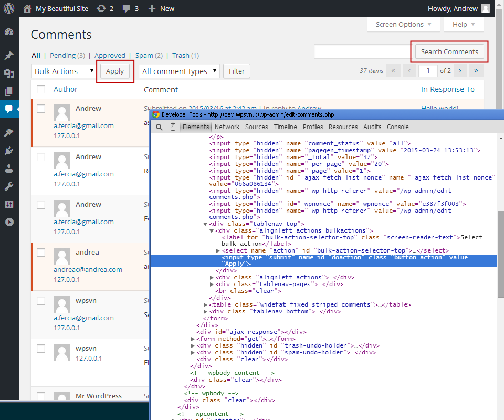This screenshot has height=420, width=504.
Task: Expand div tablenav-pages node
Action: (212, 285)
